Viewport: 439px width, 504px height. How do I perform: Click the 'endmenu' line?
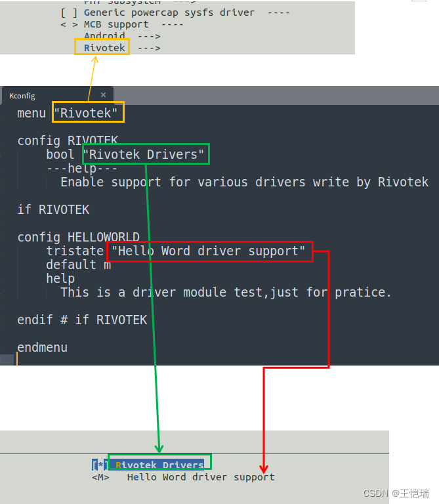pos(43,347)
